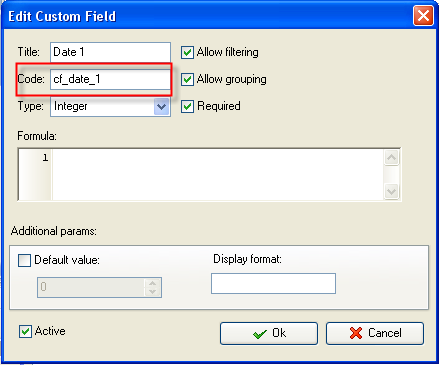
Task: Close the Edit Custom Field dialog
Action: coord(423,16)
